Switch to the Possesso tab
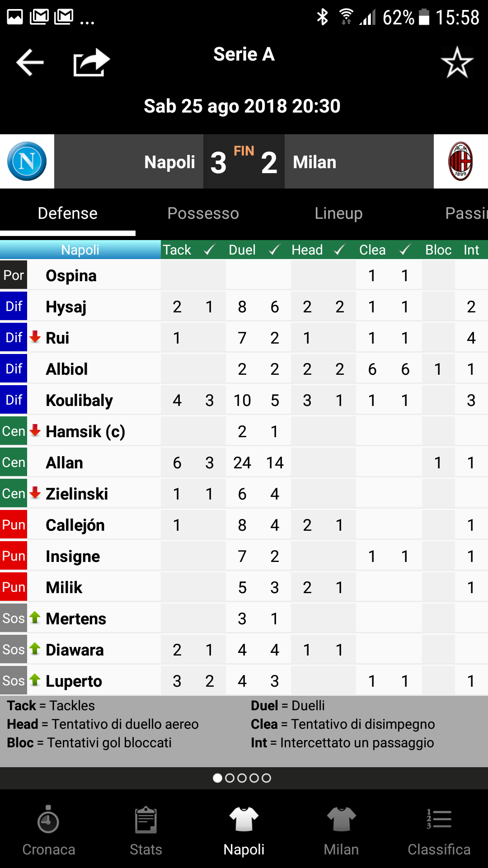 point(203,213)
